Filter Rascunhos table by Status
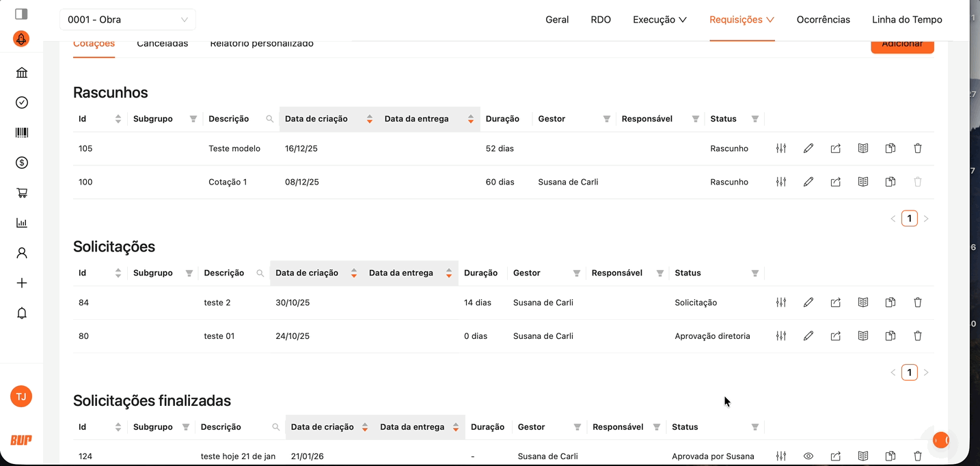The width and height of the screenshot is (980, 466). point(755,119)
